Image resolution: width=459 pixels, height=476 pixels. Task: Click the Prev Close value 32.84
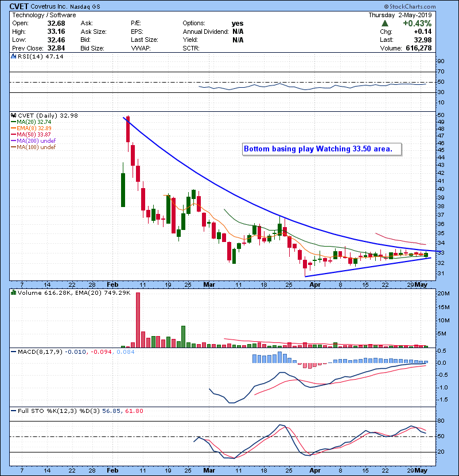(56, 48)
